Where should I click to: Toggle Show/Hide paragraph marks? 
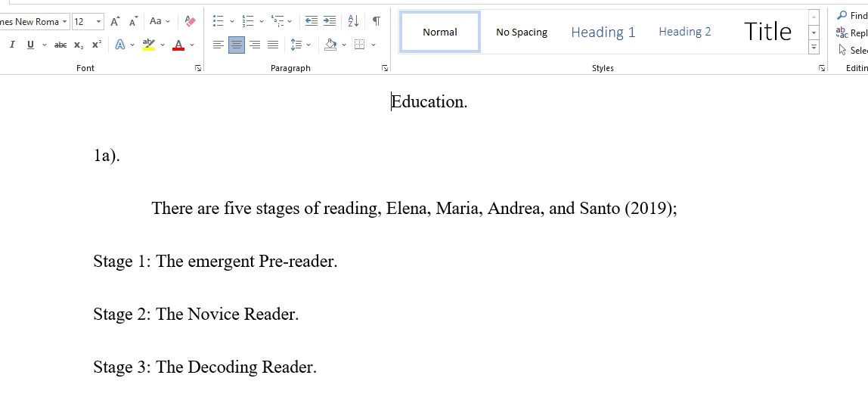pyautogui.click(x=377, y=22)
